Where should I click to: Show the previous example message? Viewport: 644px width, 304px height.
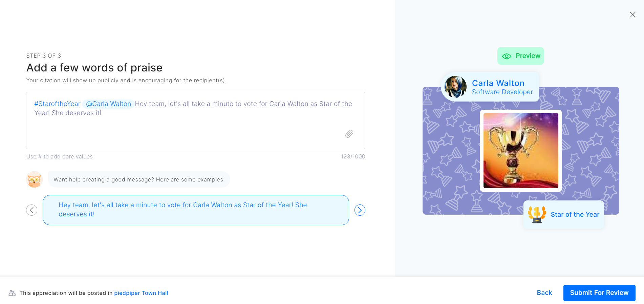click(x=32, y=210)
